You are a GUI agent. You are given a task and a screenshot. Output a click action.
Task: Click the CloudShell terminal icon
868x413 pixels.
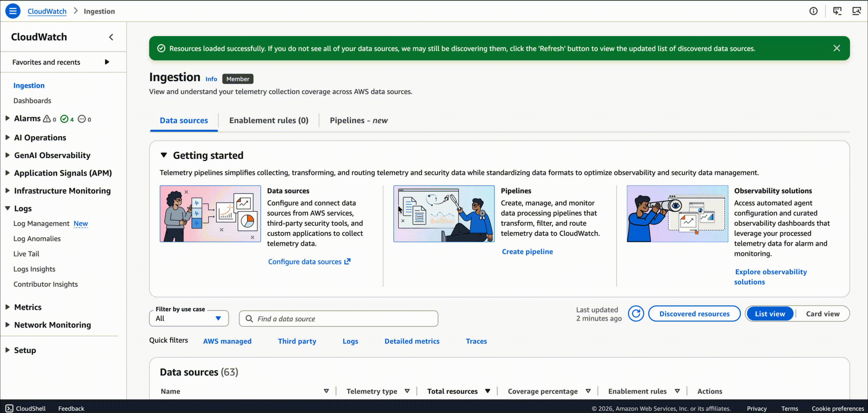[9, 408]
